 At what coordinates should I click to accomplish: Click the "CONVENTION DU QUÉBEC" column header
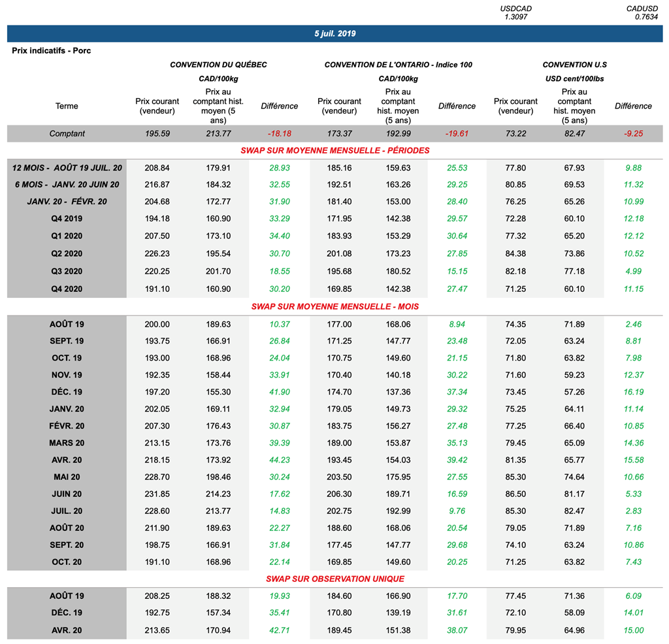tap(218, 65)
